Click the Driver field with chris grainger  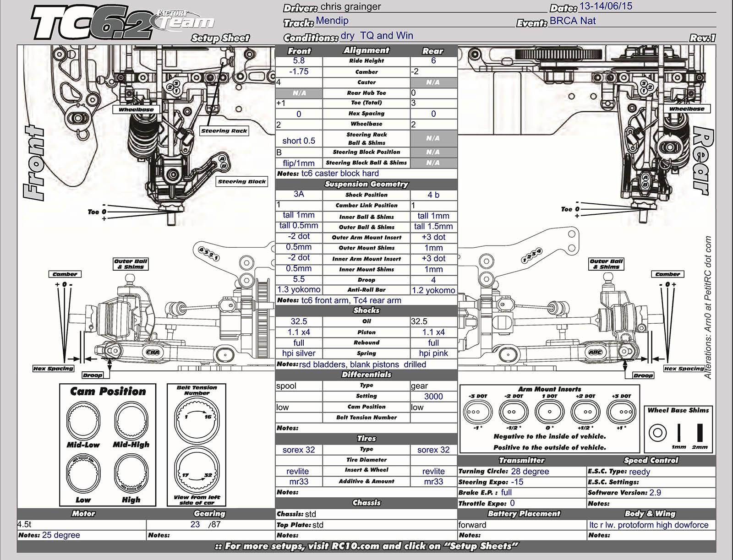433,7
